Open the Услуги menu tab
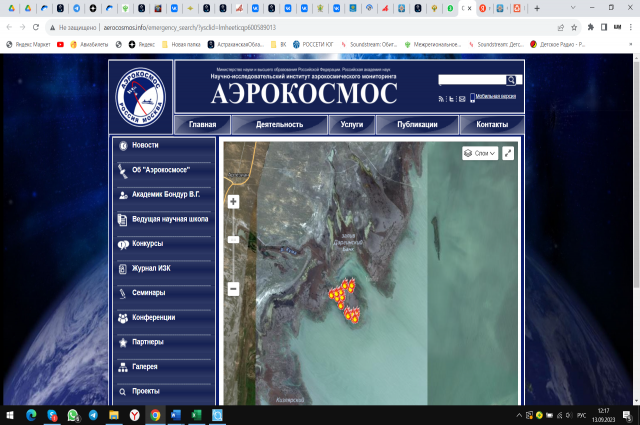Image resolution: width=640 pixels, height=425 pixels. point(352,125)
